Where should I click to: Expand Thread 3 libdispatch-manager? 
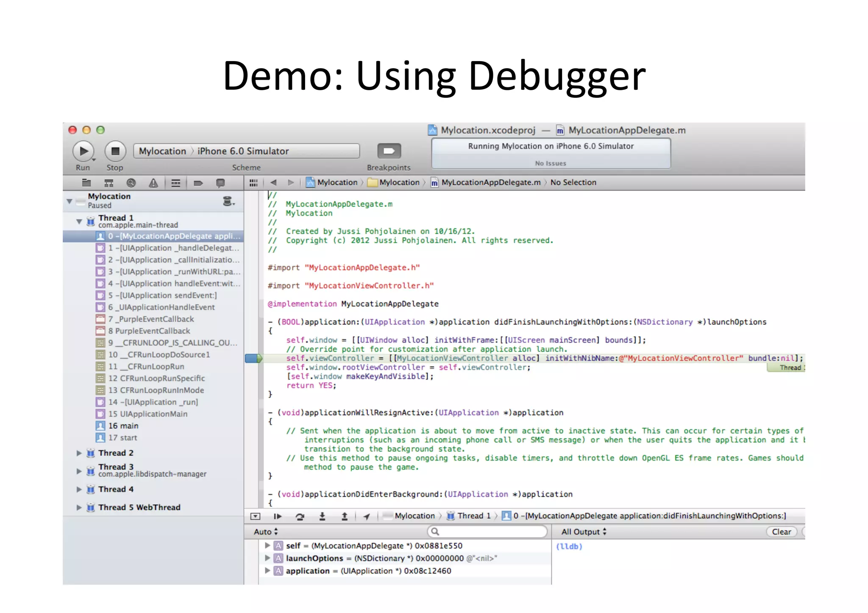tap(79, 471)
